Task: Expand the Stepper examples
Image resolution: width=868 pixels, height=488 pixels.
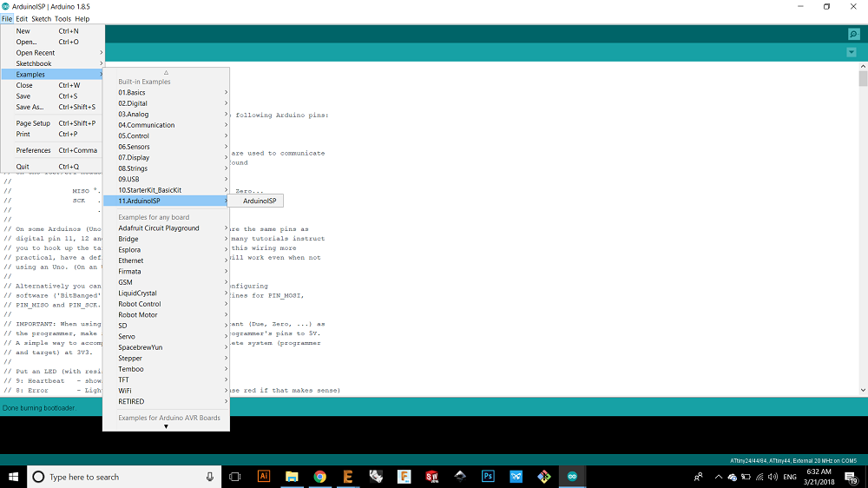Action: (x=166, y=359)
